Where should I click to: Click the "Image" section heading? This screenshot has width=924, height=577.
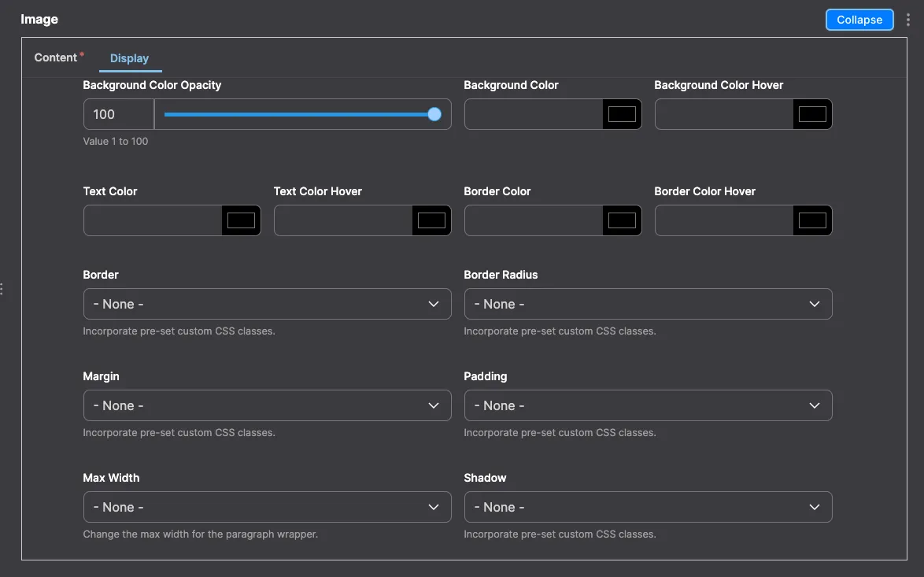tap(39, 20)
